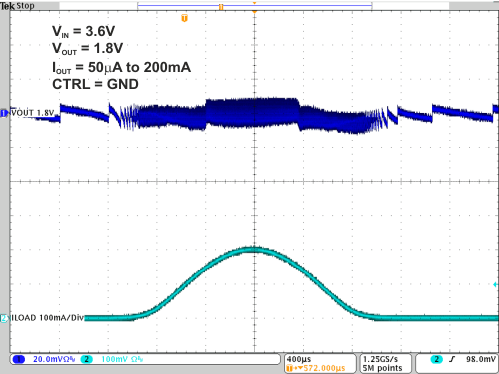499x374 pixels.
Task: Click the orange trigger position T marker
Action: [x=184, y=18]
